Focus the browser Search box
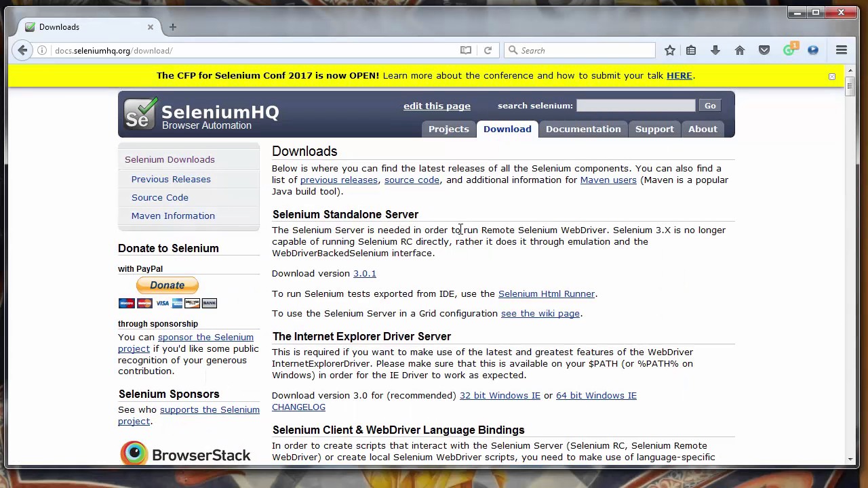The height and width of the screenshot is (488, 868). click(580, 50)
